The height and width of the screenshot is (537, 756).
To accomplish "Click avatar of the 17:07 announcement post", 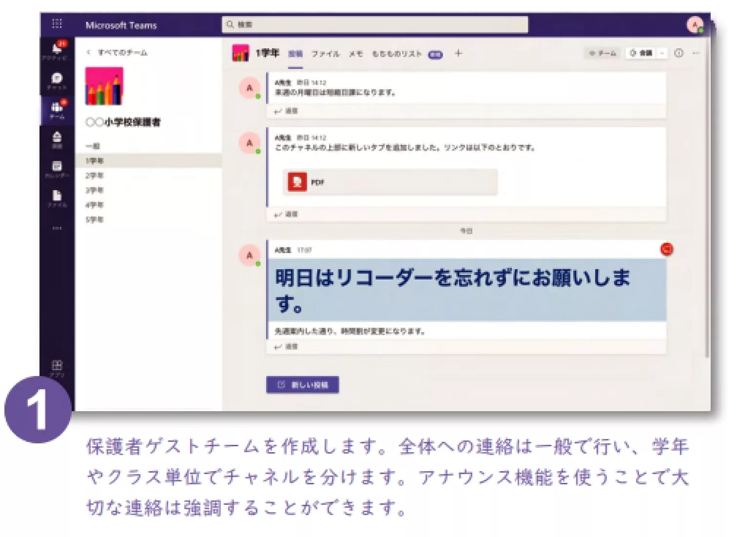I will [250, 256].
